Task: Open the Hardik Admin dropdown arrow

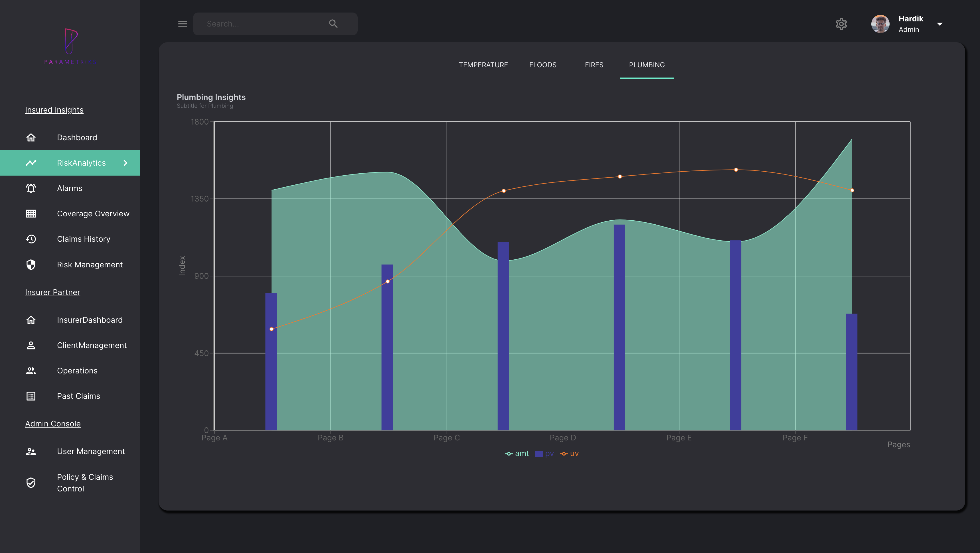Action: (x=940, y=24)
